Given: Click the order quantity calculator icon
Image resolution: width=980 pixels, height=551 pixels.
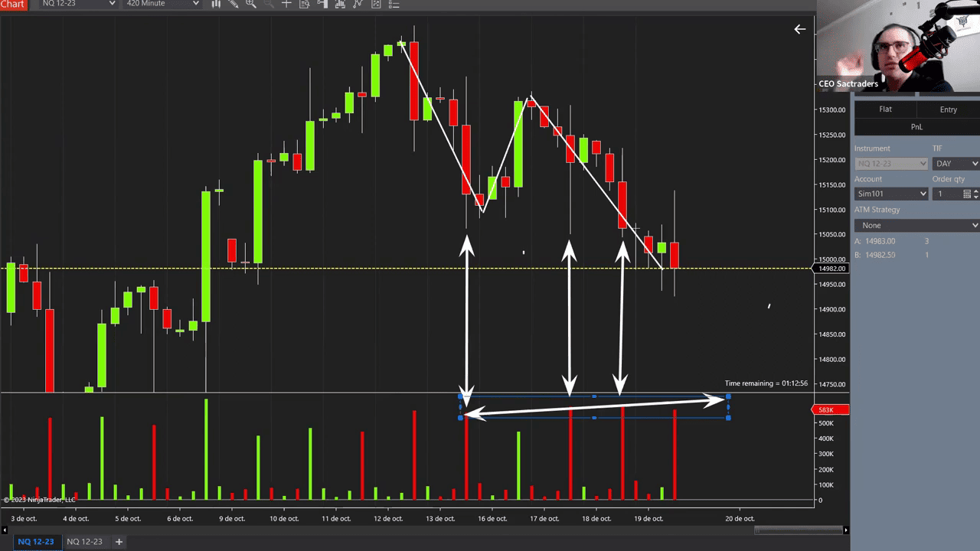Looking at the screenshot, I should (967, 194).
